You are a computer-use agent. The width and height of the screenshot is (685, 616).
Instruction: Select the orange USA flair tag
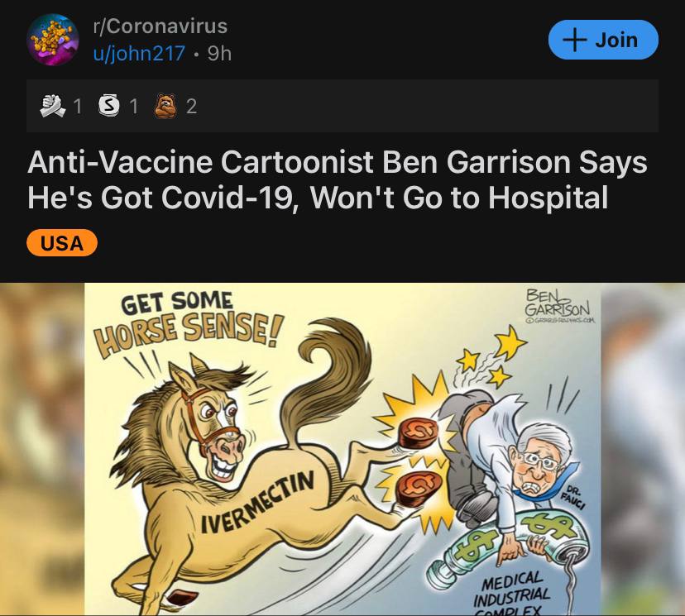tap(62, 243)
